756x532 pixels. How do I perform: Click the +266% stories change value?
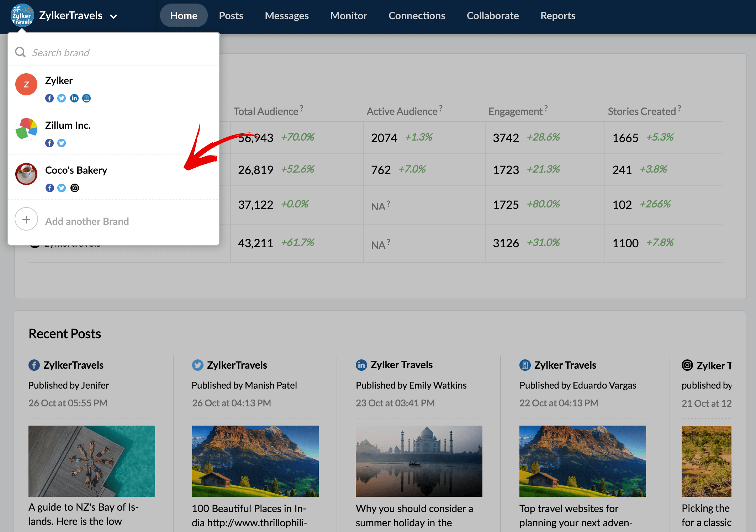click(x=655, y=204)
